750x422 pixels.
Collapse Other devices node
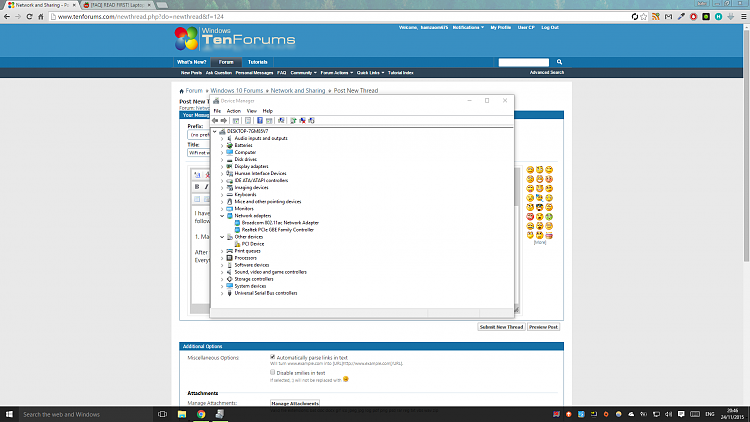pyautogui.click(x=222, y=237)
